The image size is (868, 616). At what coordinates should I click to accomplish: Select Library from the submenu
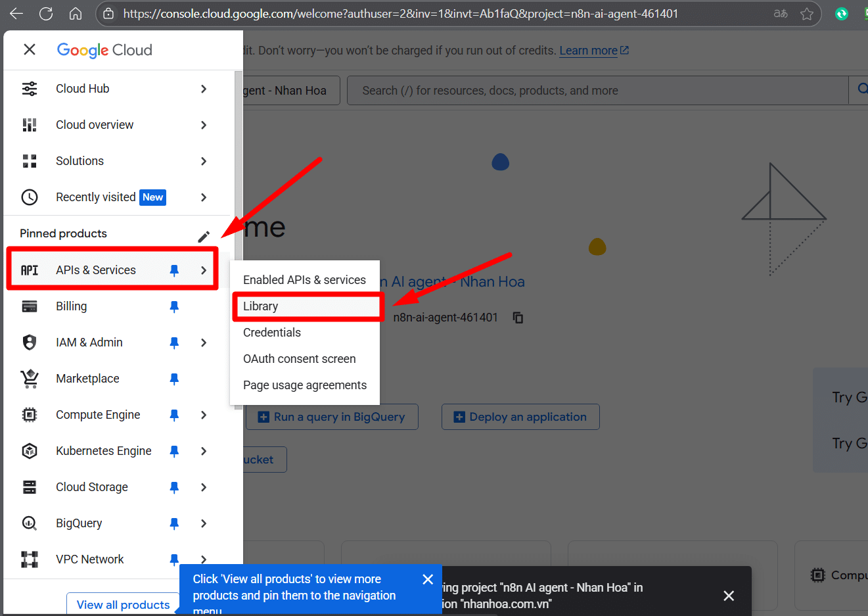coord(304,306)
